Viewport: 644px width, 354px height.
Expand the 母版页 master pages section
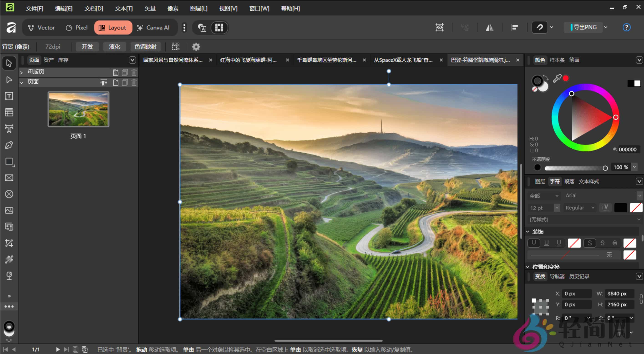pyautogui.click(x=21, y=72)
